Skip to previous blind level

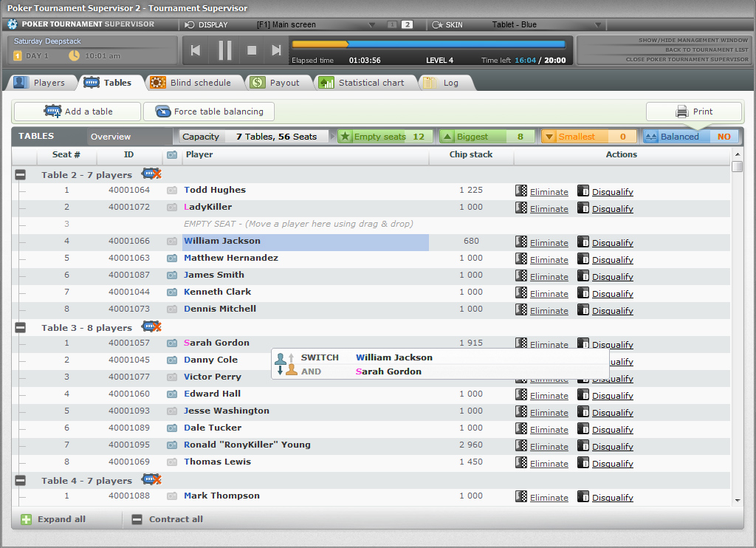point(196,50)
